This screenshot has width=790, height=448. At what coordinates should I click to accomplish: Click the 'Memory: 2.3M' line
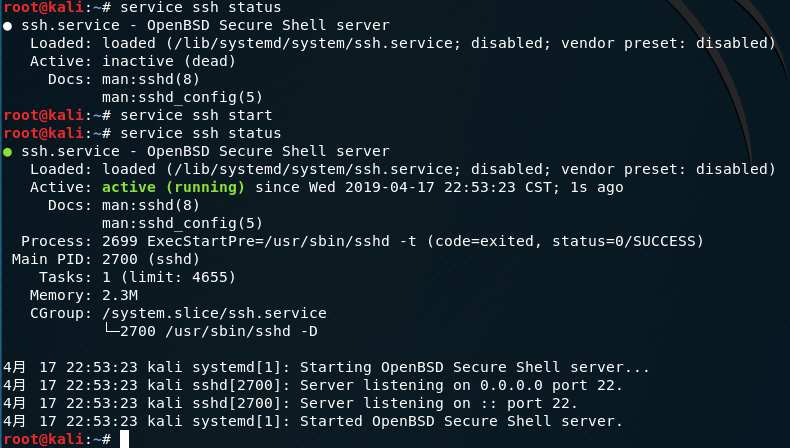coord(84,295)
